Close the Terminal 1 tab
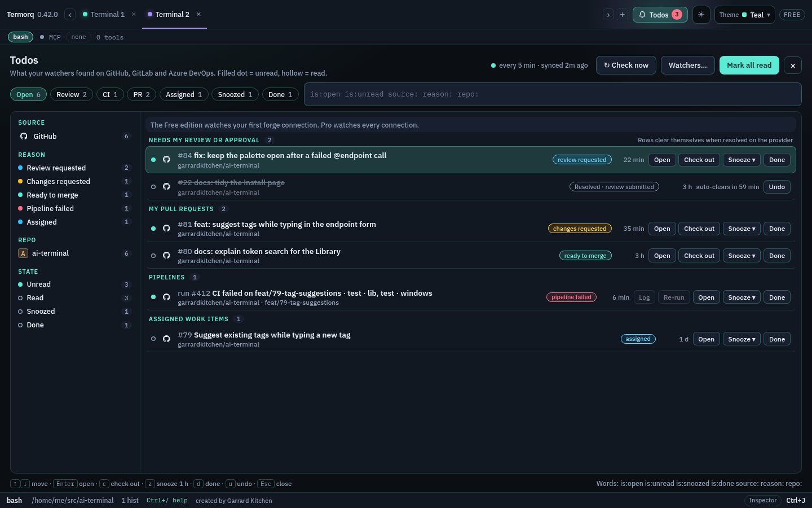Screen dimensions: 812x508 click(134, 14)
